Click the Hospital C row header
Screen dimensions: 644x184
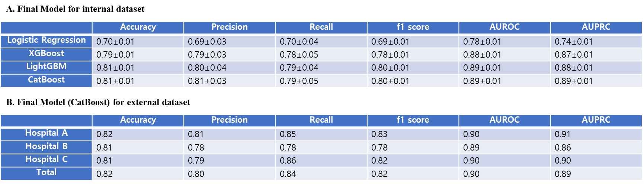(47, 159)
